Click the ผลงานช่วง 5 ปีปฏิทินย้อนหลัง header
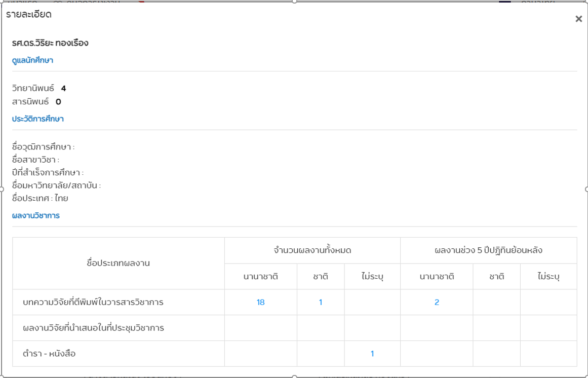The image size is (588, 378). [x=488, y=250]
